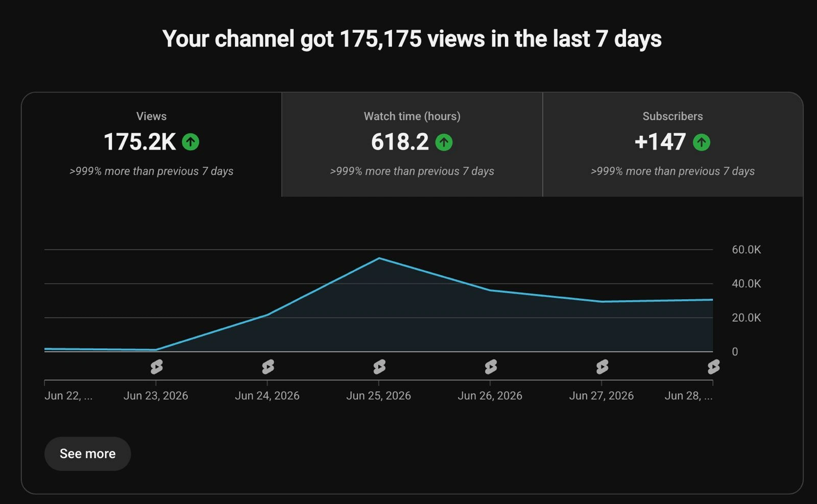Click the +147 subscribers value

click(x=660, y=142)
